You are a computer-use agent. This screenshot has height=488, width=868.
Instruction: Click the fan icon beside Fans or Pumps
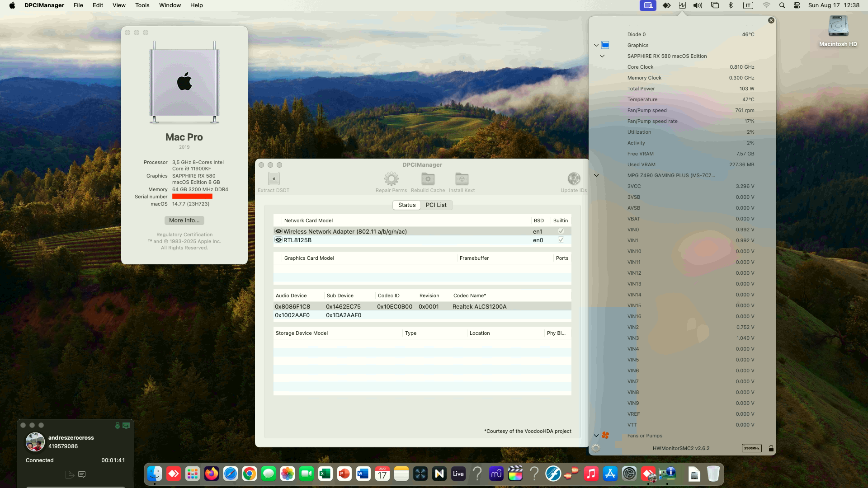[606, 436]
